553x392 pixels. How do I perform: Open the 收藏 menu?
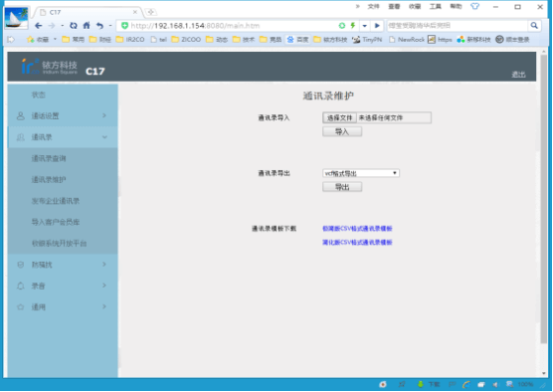pyautogui.click(x=415, y=6)
